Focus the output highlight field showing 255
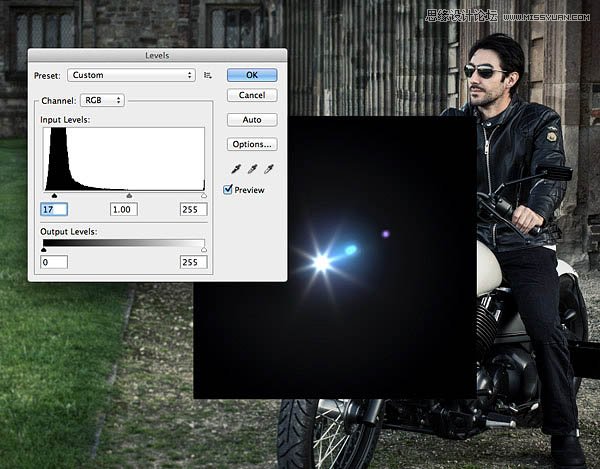Image resolution: width=600 pixels, height=469 pixels. pyautogui.click(x=194, y=262)
